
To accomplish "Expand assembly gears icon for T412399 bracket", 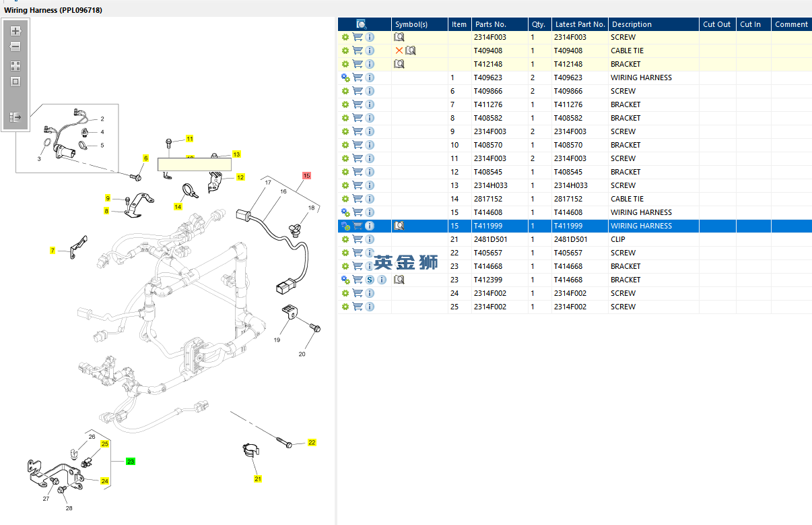I will (345, 280).
